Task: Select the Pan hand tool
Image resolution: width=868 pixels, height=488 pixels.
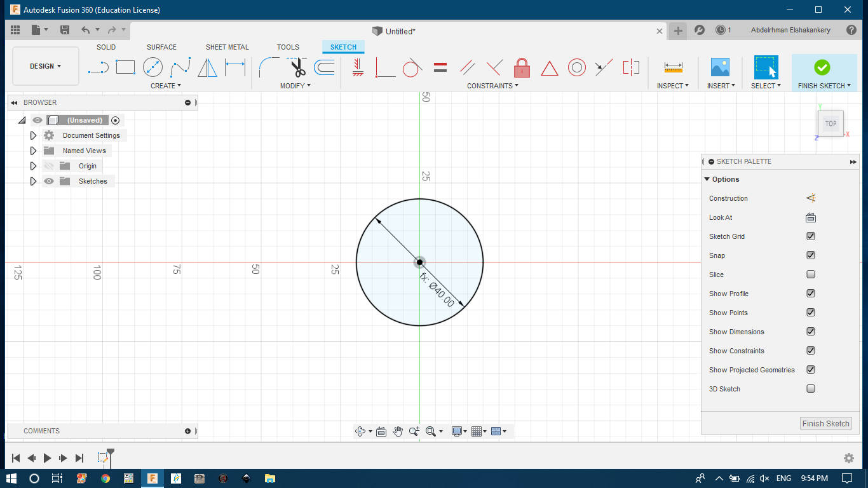Action: click(x=398, y=431)
